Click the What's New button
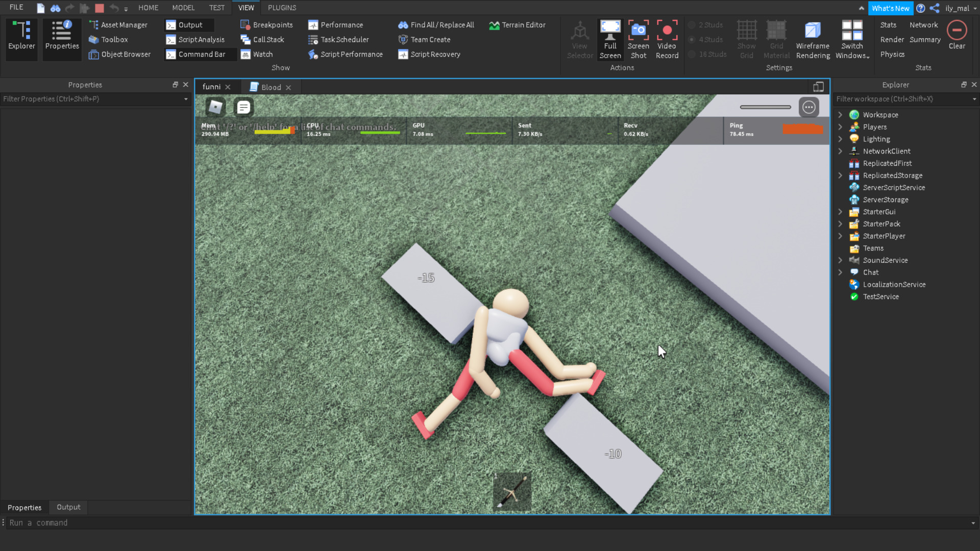Image resolution: width=980 pixels, height=551 pixels. (x=890, y=8)
